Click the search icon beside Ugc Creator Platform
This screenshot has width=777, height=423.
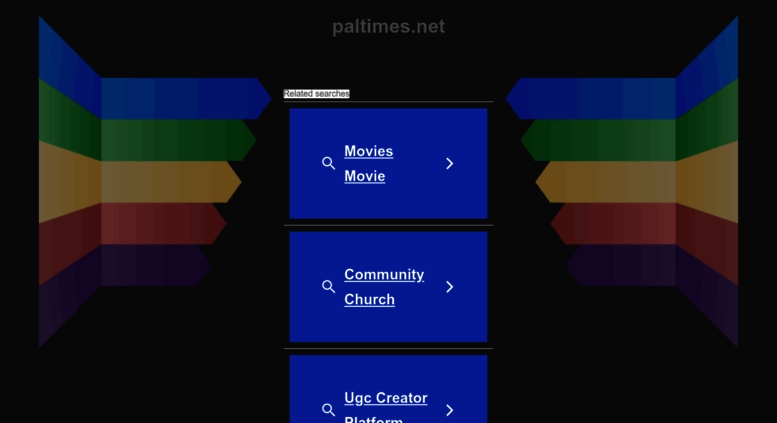click(328, 410)
